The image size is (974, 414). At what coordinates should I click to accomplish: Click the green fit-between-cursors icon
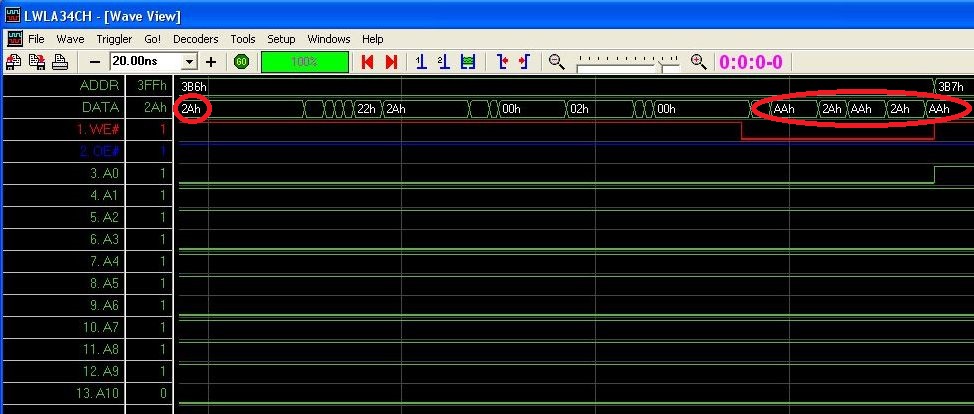[467, 62]
